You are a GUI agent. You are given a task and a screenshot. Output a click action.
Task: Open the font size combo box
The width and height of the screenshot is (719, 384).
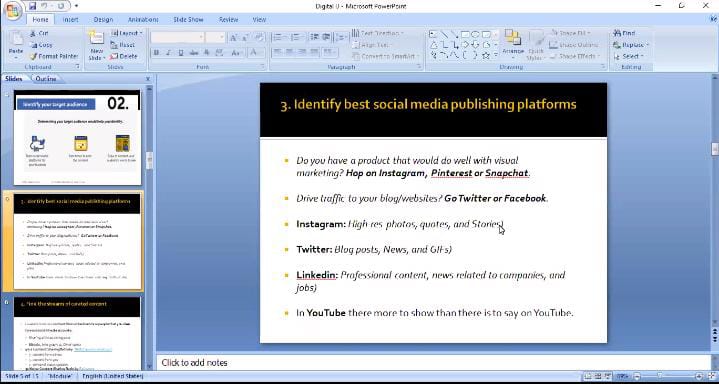216,38
